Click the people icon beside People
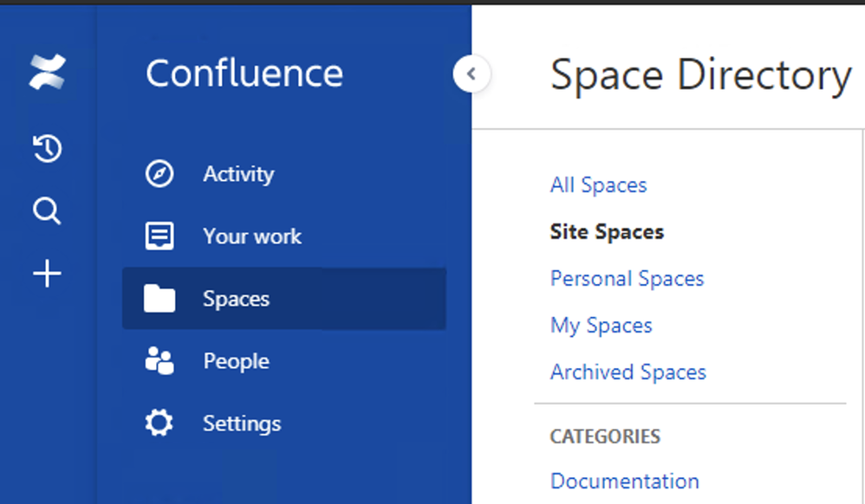The image size is (865, 504). tap(159, 360)
